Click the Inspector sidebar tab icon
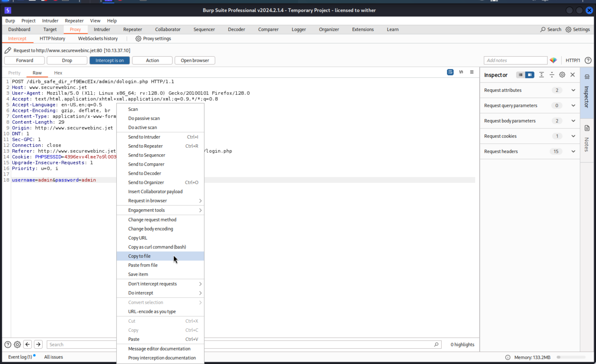 pos(587,77)
